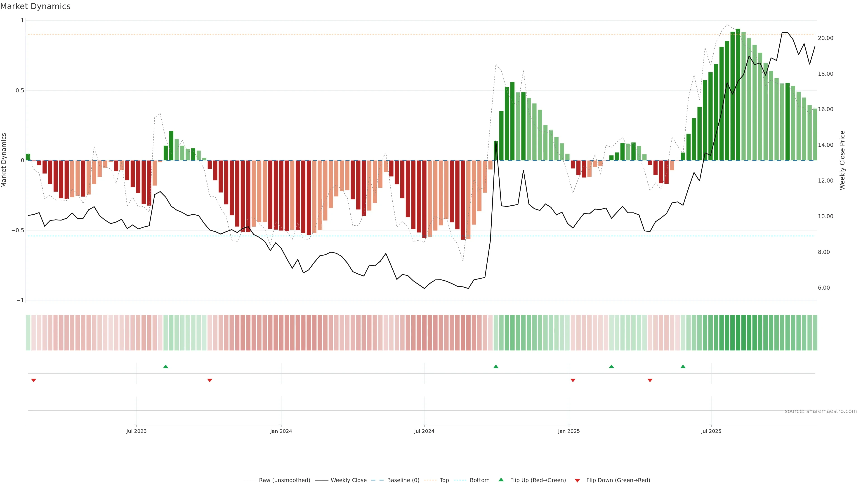Click the rightmost green flip-up triangle marker

click(683, 366)
